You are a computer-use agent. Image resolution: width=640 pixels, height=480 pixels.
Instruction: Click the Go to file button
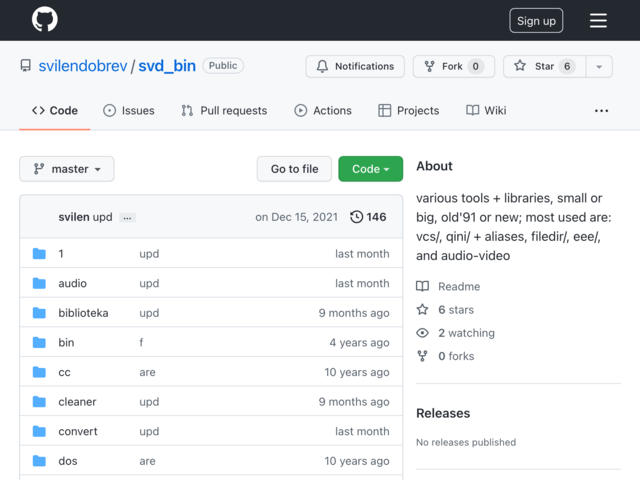pos(294,169)
